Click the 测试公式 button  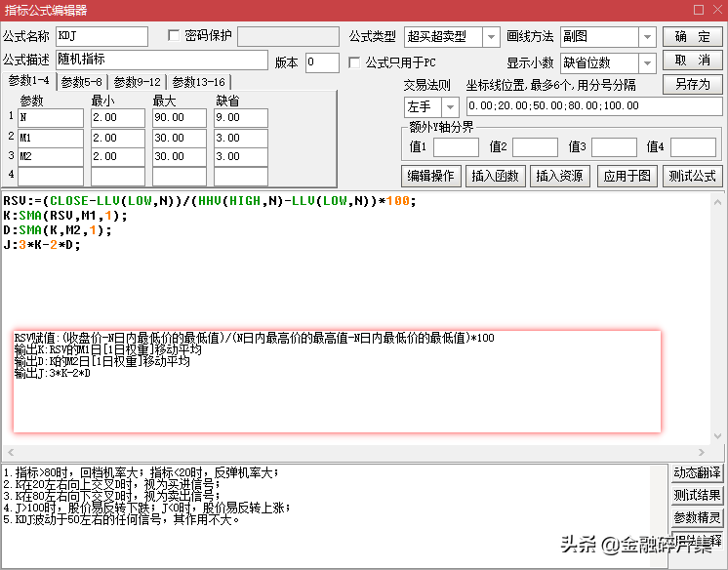click(x=692, y=177)
